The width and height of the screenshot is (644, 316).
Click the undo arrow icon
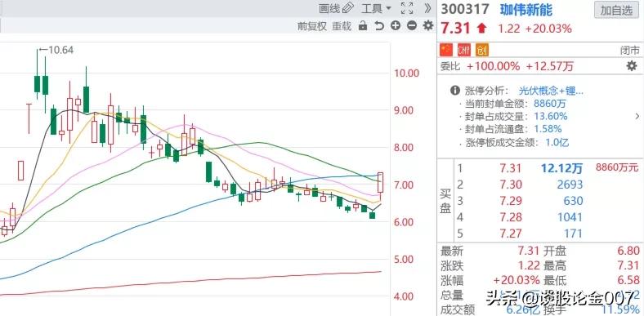coord(379,26)
